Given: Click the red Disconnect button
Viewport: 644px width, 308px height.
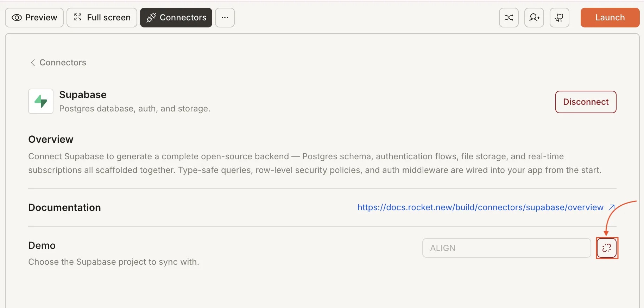Looking at the screenshot, I should pyautogui.click(x=586, y=102).
